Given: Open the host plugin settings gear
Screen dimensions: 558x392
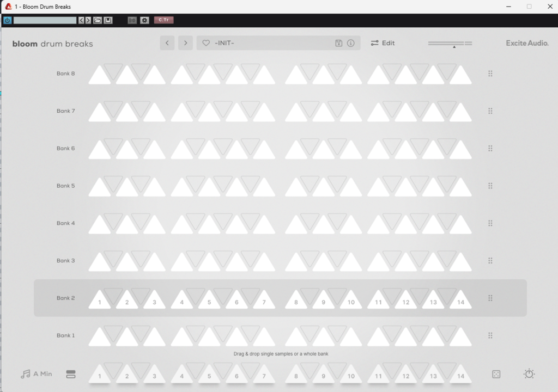Looking at the screenshot, I should (144, 20).
